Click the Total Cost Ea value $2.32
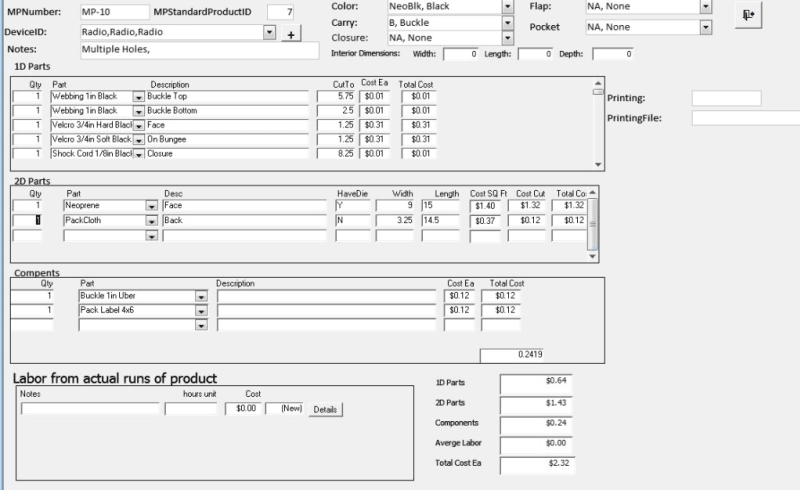The image size is (800, 490). (x=537, y=465)
